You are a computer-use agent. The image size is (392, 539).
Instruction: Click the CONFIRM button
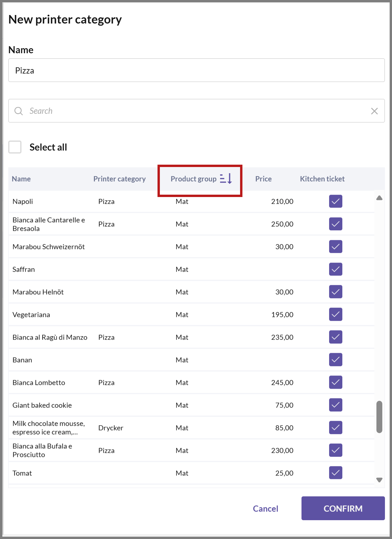point(343,508)
